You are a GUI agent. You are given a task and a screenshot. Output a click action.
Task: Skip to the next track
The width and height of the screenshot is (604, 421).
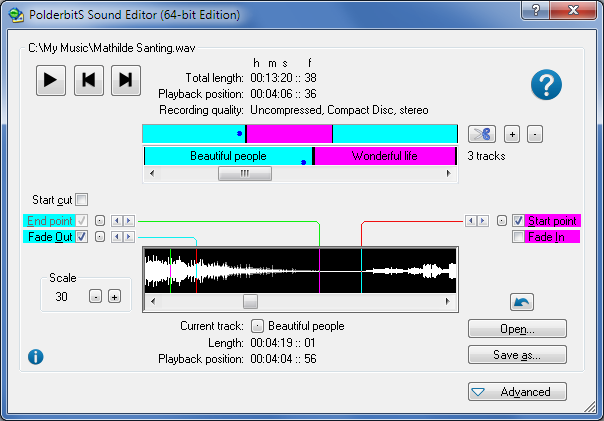[126, 80]
